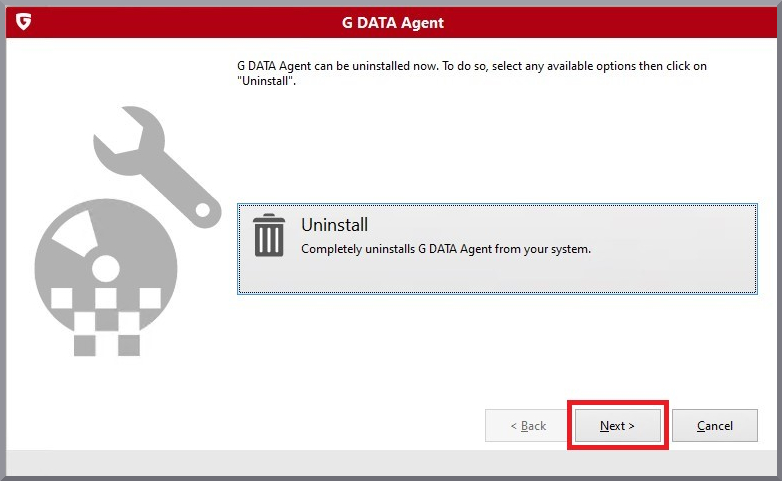Screen dimensions: 782x481
Task: Click the instruction paragraph about uninstalling
Action: pos(472,73)
